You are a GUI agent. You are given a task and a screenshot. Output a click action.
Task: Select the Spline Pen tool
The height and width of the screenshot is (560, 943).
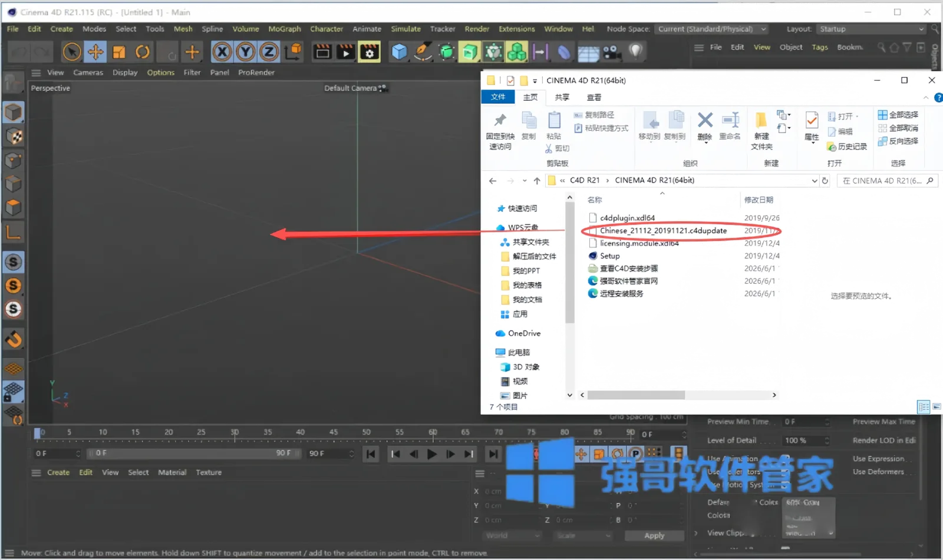coord(423,52)
